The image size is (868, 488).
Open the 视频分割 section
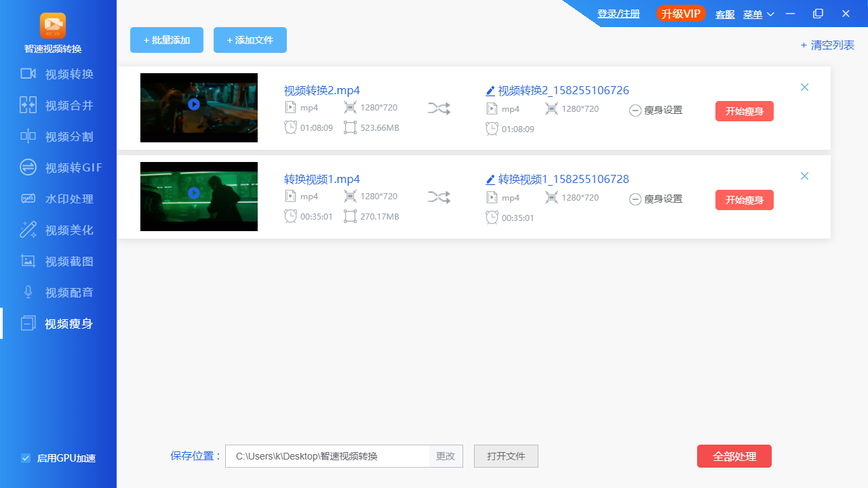pos(58,136)
